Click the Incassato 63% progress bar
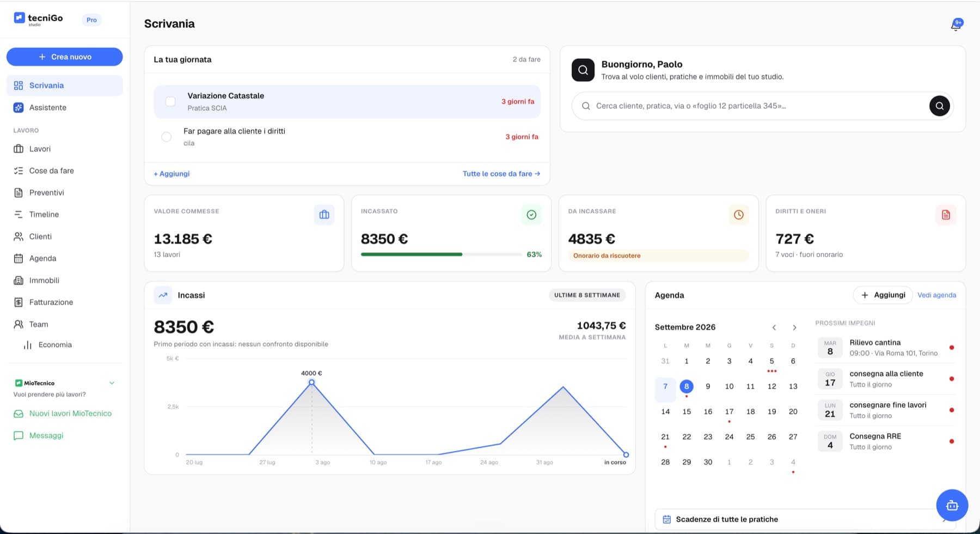Screen dimensions: 980x534 (442, 254)
